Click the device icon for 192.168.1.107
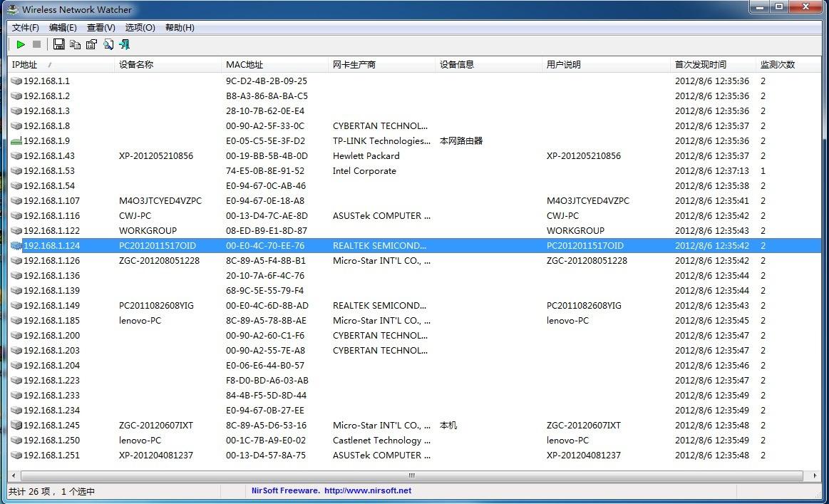This screenshot has width=829, height=504. (16, 201)
